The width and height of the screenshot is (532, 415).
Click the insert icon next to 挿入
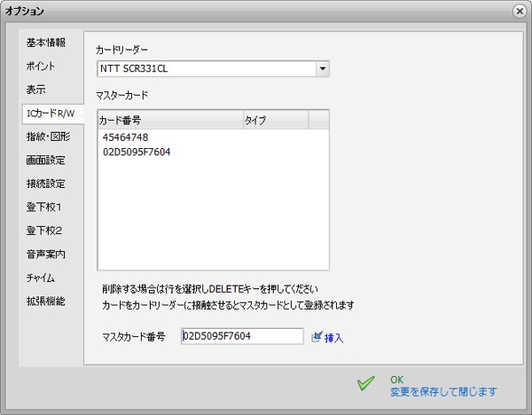point(317,337)
